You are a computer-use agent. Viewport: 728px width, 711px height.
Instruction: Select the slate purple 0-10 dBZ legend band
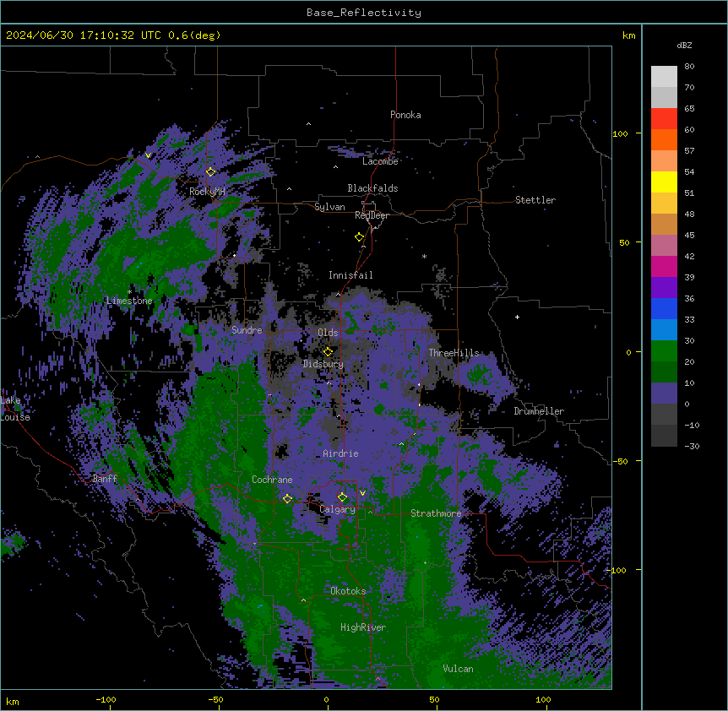[x=664, y=393]
